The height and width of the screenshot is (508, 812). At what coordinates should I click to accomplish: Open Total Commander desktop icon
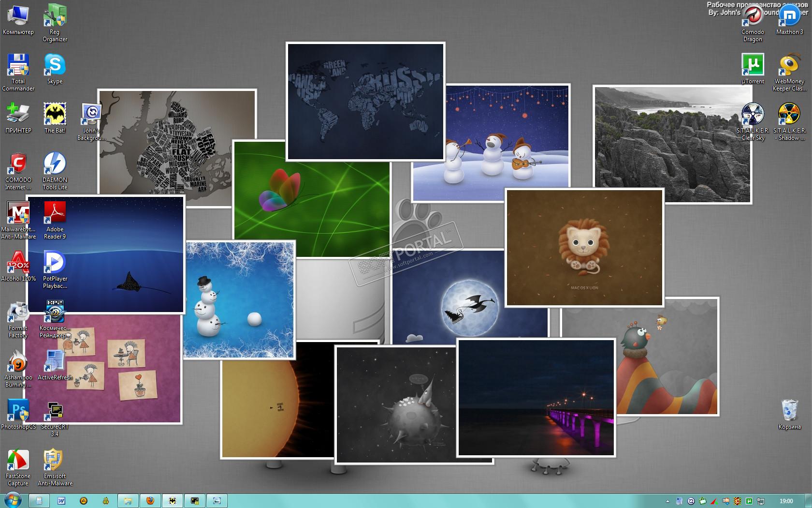pos(18,73)
